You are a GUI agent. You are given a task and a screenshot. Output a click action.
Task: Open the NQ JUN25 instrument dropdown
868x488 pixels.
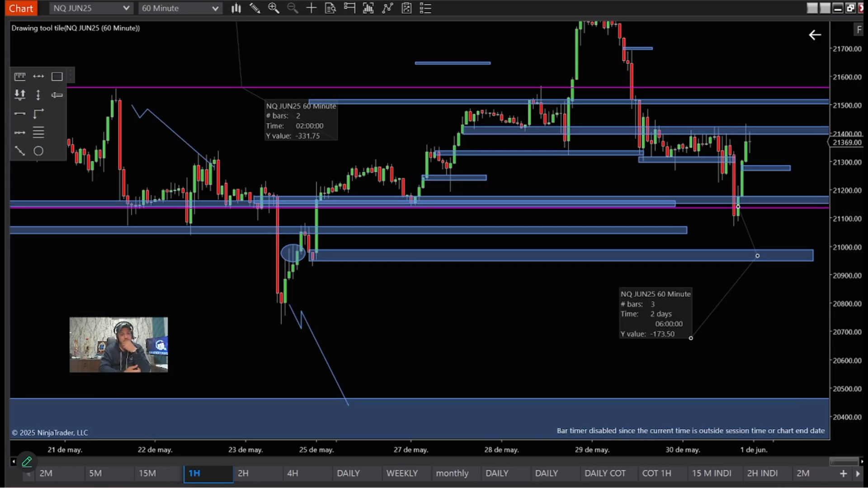(x=90, y=8)
